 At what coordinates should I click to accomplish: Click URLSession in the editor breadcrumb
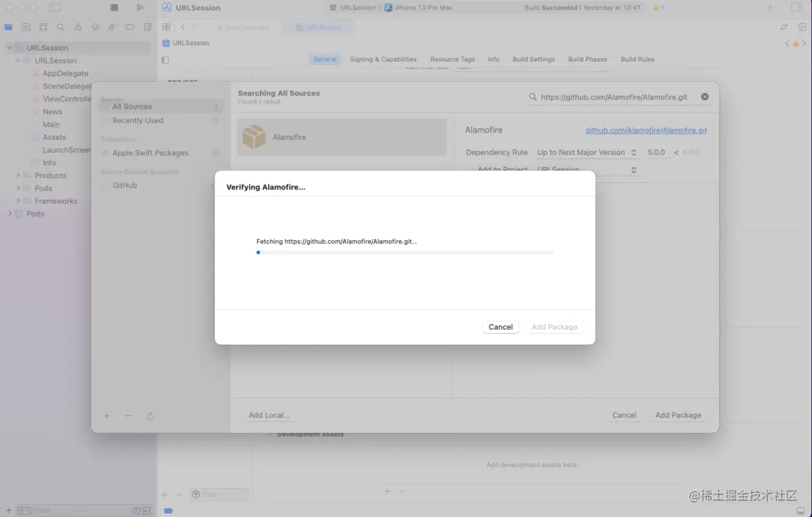click(186, 43)
